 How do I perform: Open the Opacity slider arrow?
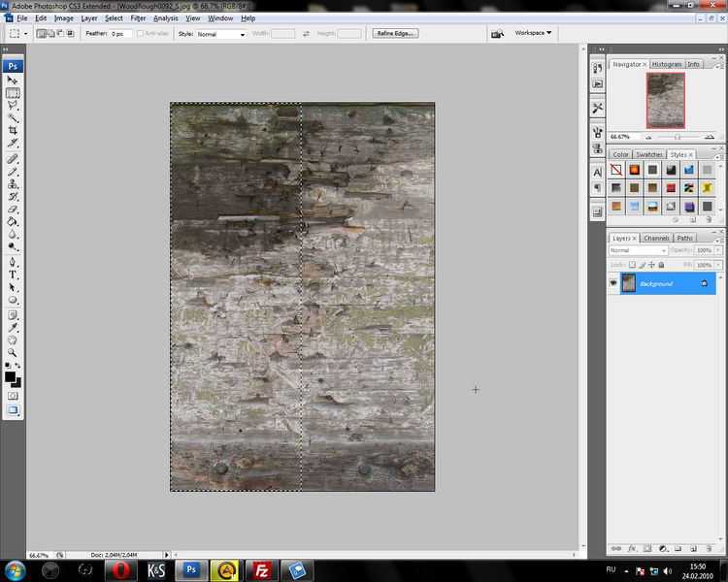(718, 250)
